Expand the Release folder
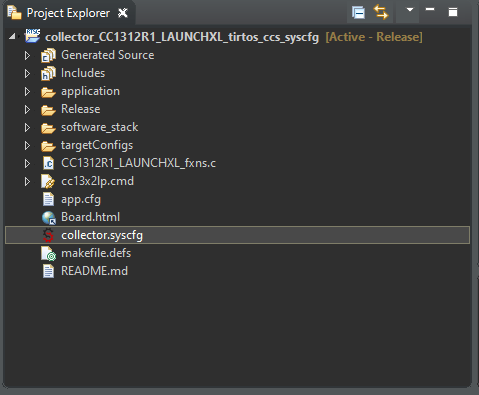Viewport: 479px width, 395px height. click(27, 109)
